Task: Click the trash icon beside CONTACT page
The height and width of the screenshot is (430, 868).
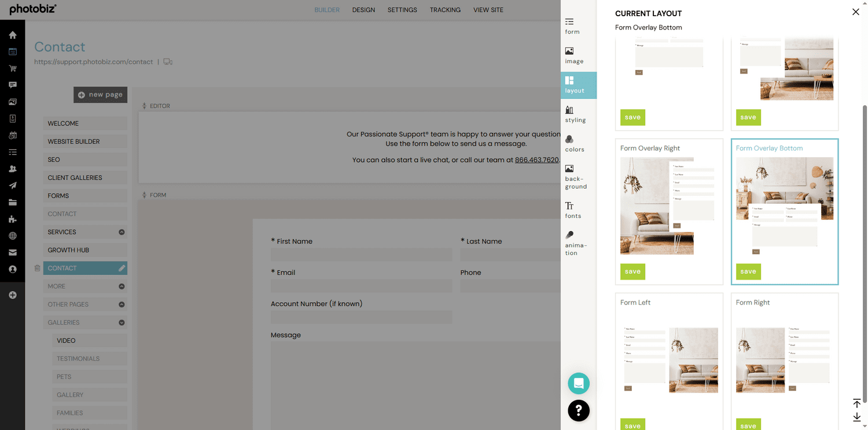Action: click(38, 269)
